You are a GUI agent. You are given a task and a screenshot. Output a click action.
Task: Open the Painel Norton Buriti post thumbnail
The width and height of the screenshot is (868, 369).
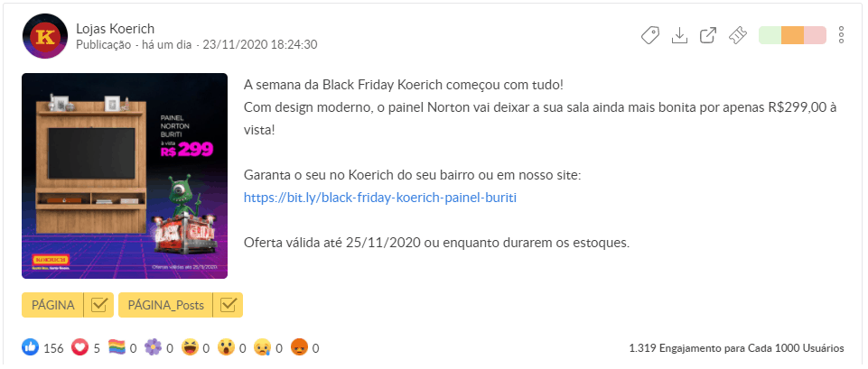(125, 176)
